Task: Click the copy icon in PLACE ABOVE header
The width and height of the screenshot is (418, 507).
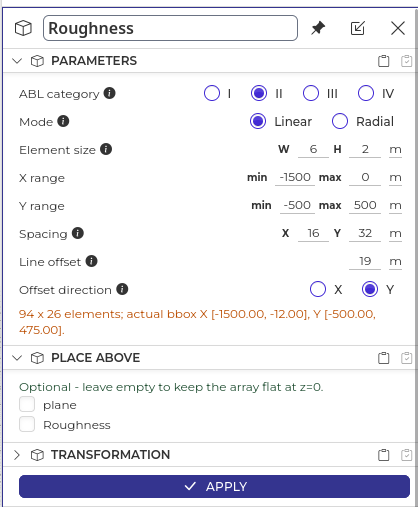Action: [x=384, y=358]
